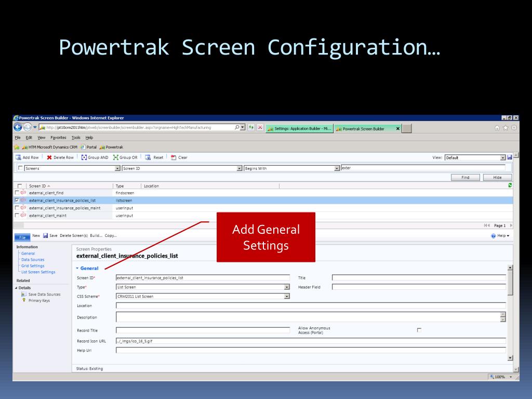Click the browser forward arrow button

point(28,127)
